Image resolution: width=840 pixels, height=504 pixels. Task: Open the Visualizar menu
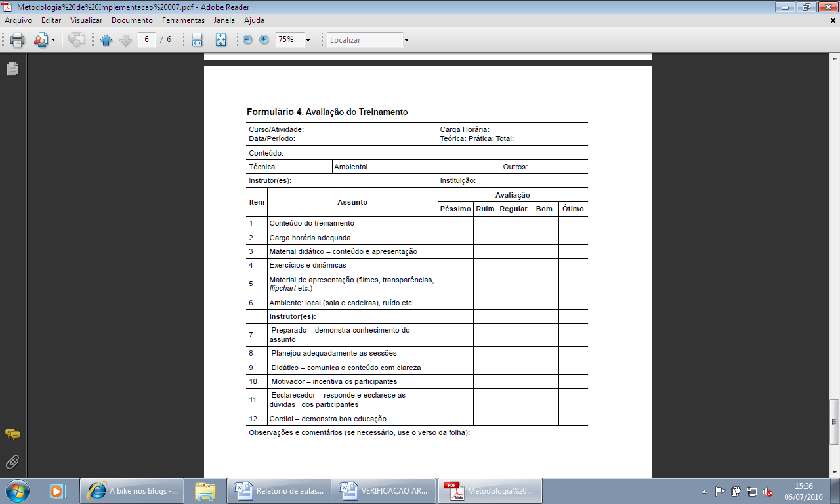[x=87, y=20]
